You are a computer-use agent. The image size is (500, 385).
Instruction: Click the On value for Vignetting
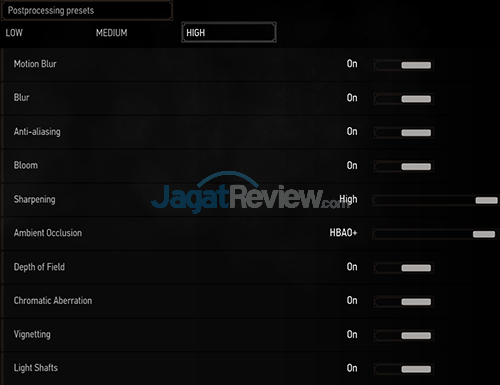pos(352,334)
